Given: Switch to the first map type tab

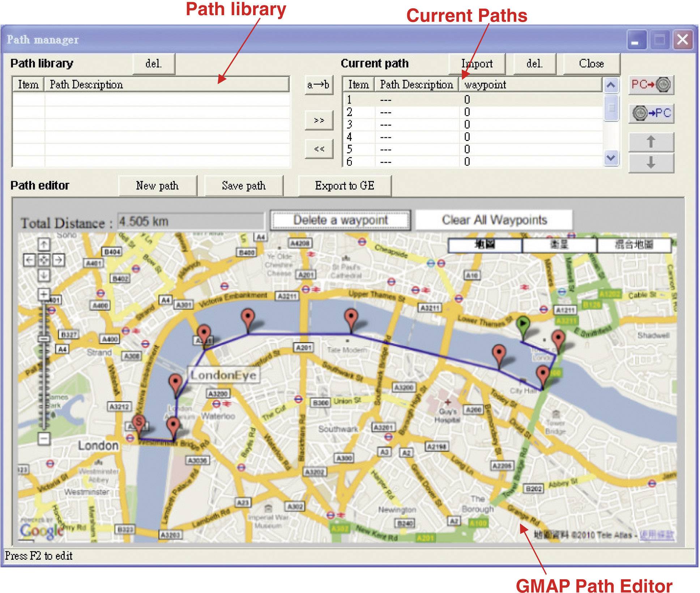Looking at the screenshot, I should point(485,245).
